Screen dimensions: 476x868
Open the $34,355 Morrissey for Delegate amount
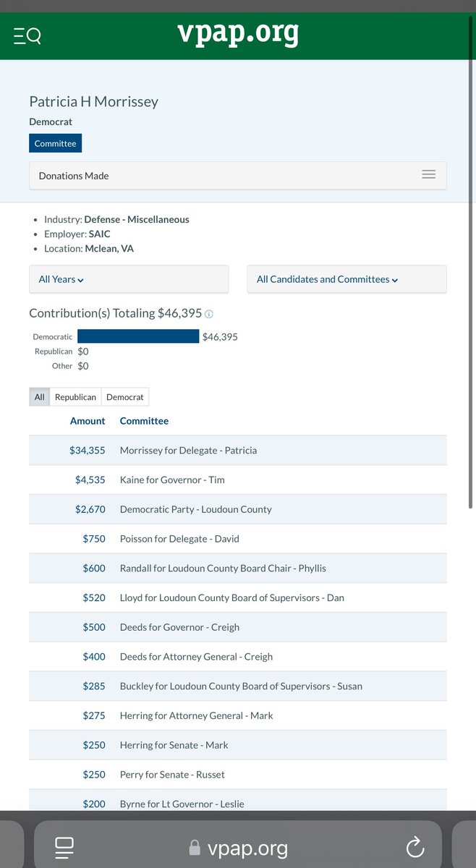[x=88, y=450]
